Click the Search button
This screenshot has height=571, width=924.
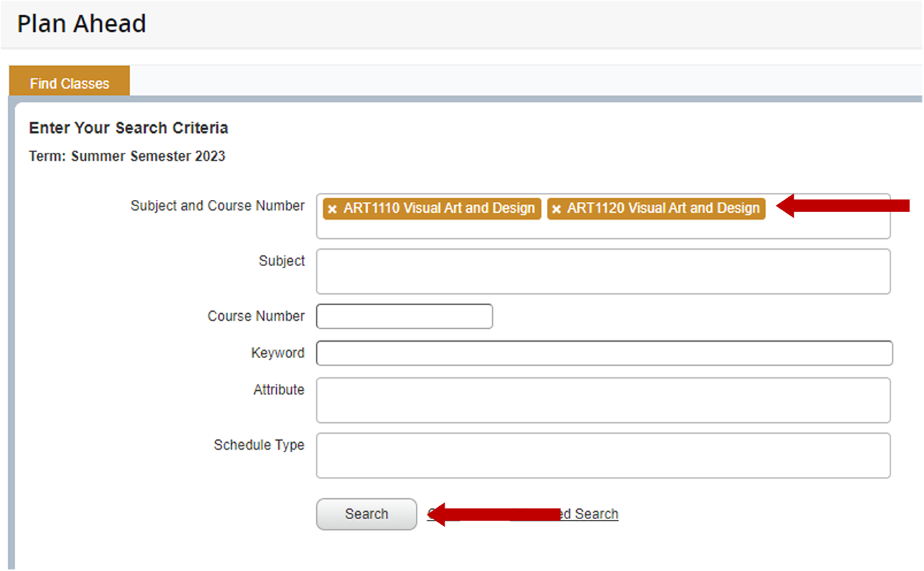tap(366, 514)
